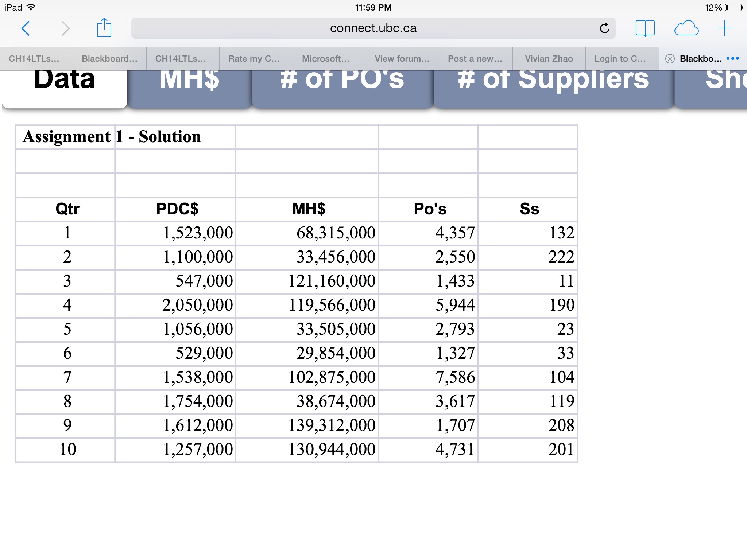747x560 pixels.
Task: Switch to the Rate my C... tab
Action: tap(254, 59)
